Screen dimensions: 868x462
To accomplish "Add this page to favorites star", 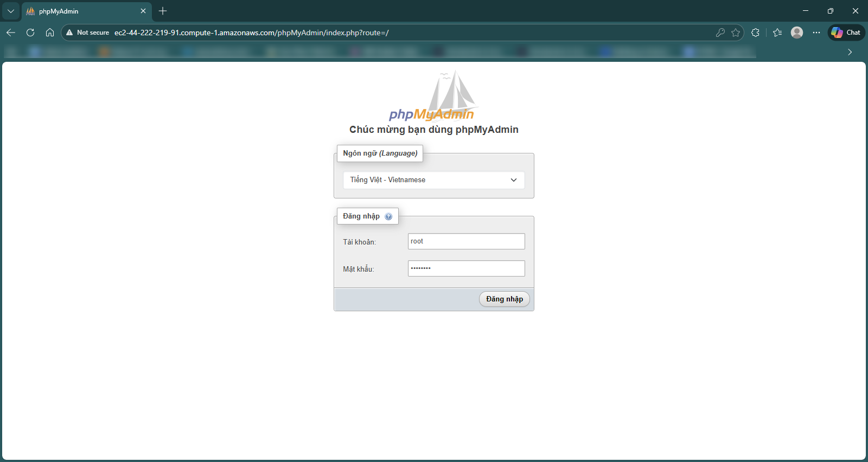I will pos(736,33).
